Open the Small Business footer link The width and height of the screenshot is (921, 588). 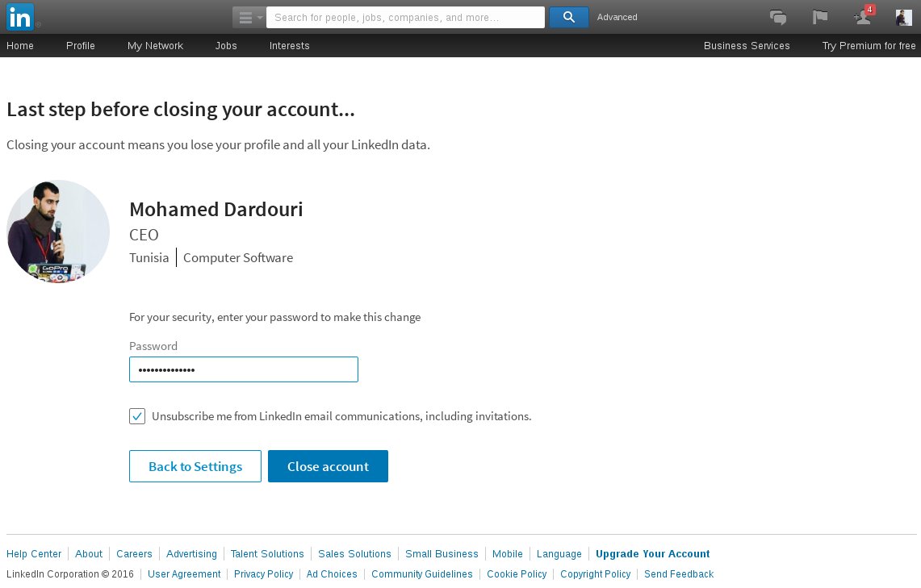point(442,554)
